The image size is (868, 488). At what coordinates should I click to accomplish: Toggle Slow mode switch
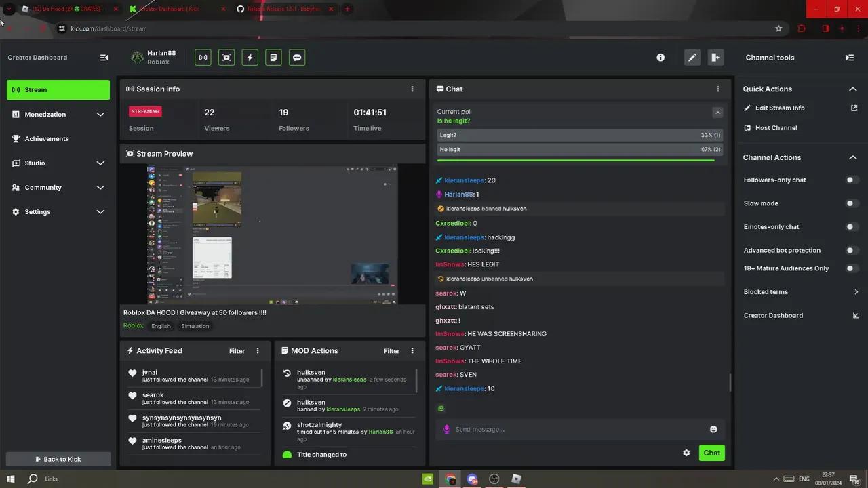852,203
